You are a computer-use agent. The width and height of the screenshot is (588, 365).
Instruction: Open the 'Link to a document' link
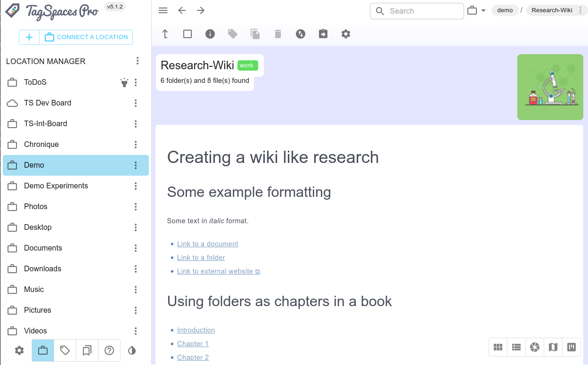click(x=207, y=244)
